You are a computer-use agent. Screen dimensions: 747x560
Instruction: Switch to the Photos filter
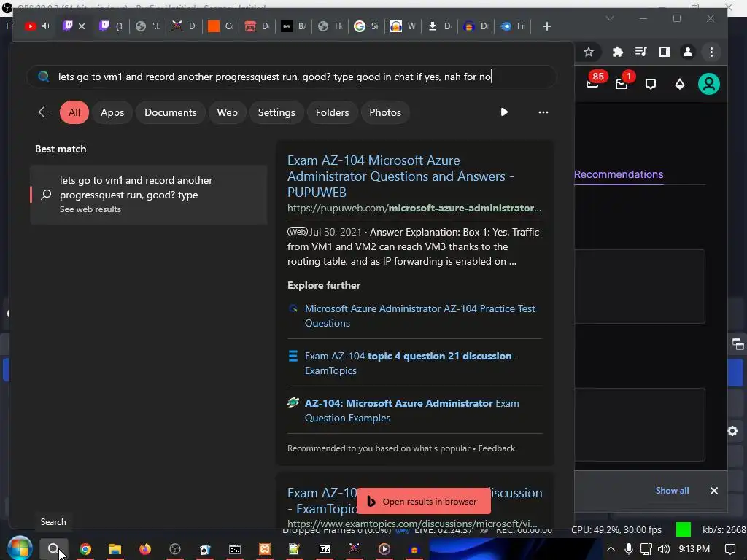click(x=385, y=112)
